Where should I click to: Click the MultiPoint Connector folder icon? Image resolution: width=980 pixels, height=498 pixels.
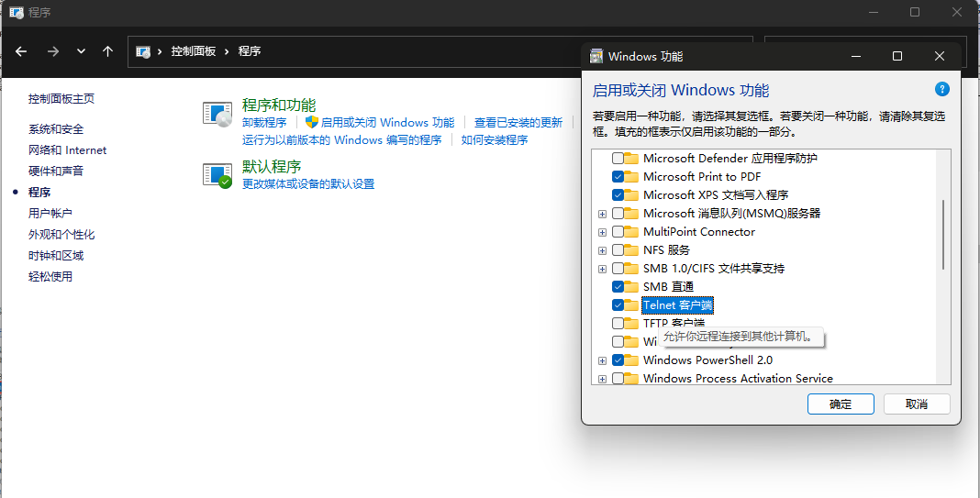coord(631,232)
